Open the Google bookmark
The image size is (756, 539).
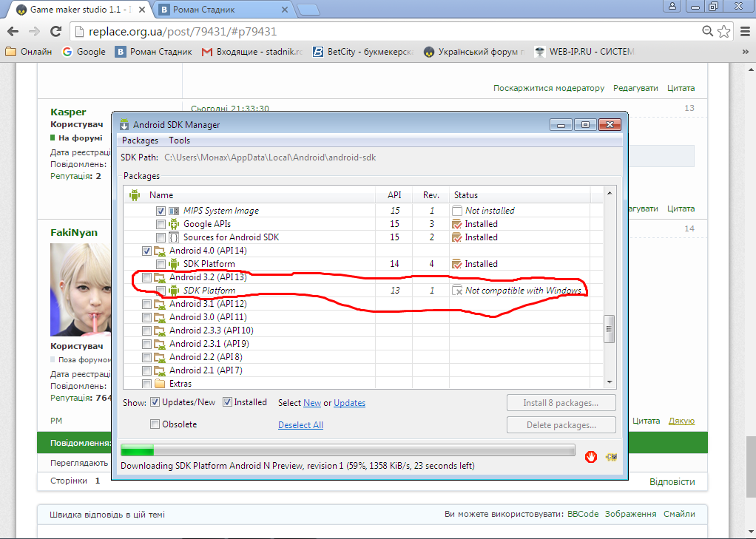84,52
